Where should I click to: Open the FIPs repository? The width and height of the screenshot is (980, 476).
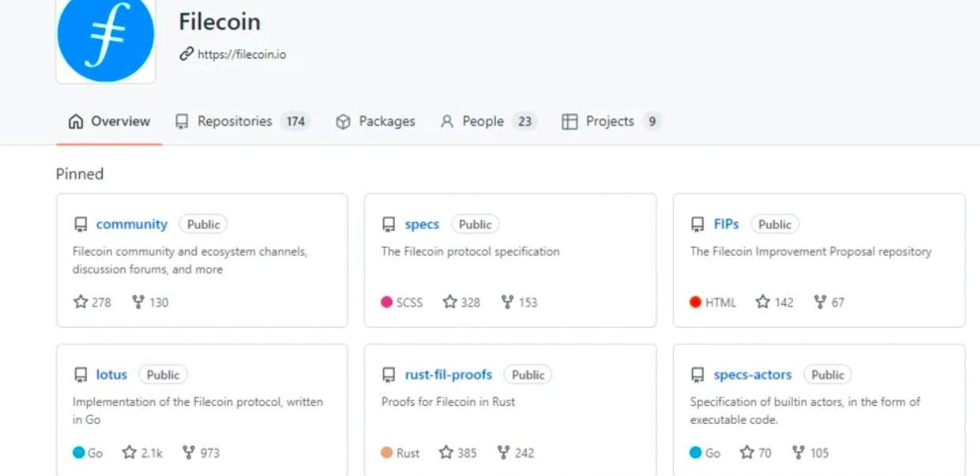tap(726, 224)
